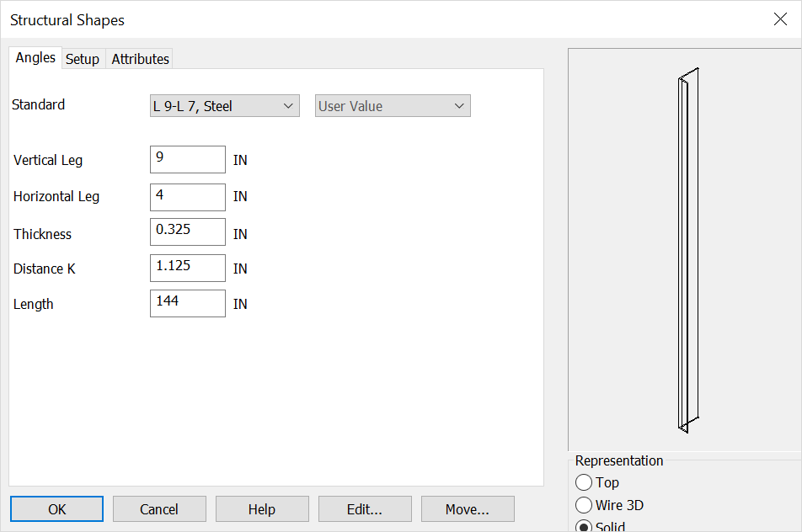This screenshot has height=532, width=802.
Task: Click the Move... button
Action: tap(468, 508)
